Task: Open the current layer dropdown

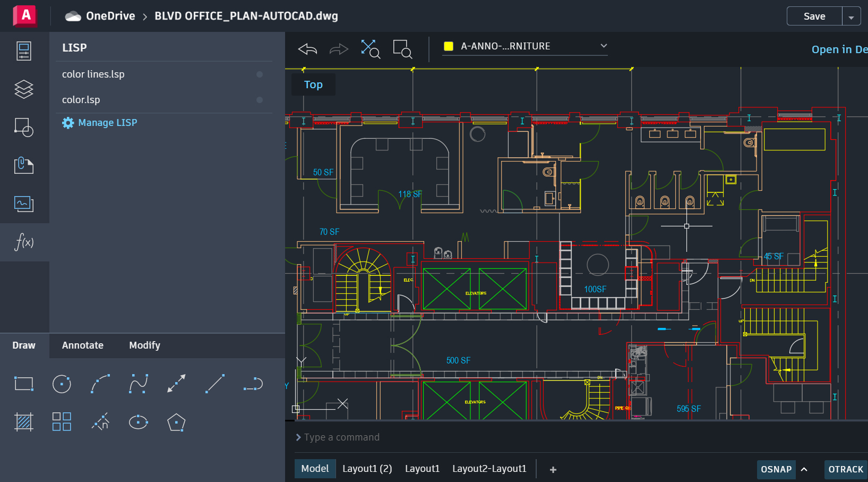Action: (603, 46)
